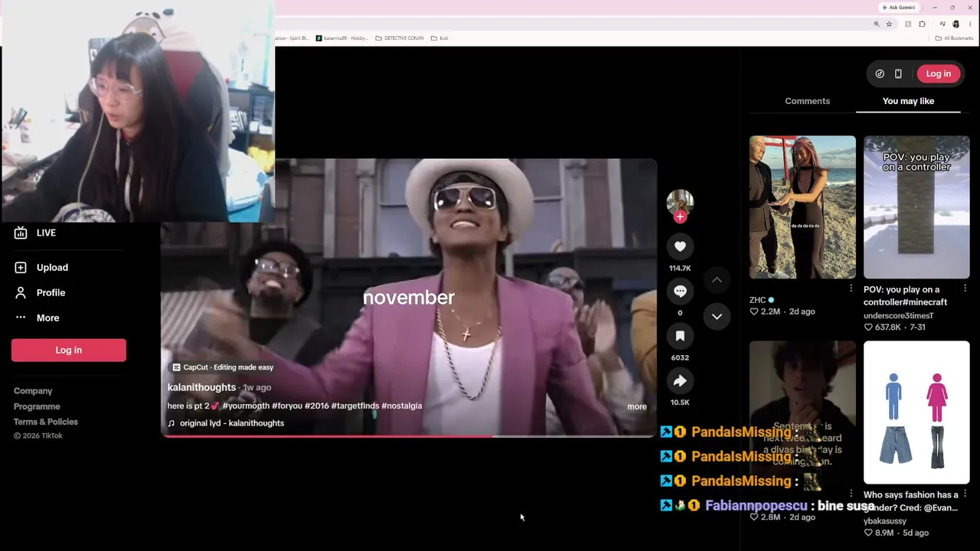980x551 pixels.
Task: Open underscore3timesT creator link
Action: click(x=899, y=315)
